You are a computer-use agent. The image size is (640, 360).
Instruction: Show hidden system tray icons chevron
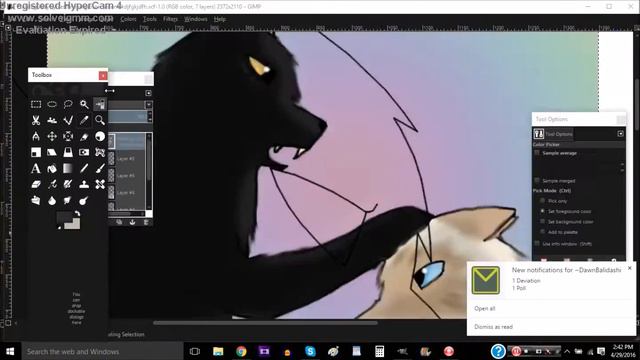click(x=567, y=351)
